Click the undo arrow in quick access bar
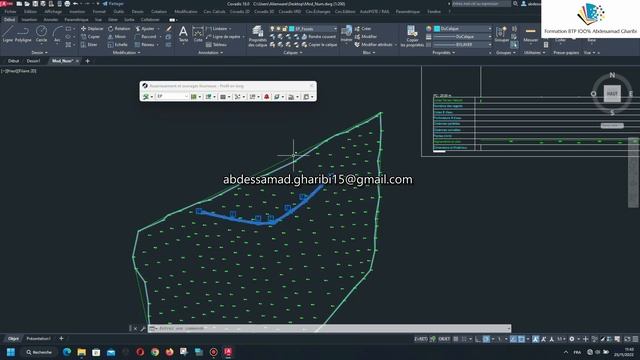The height and width of the screenshot is (360, 640). point(76,4)
